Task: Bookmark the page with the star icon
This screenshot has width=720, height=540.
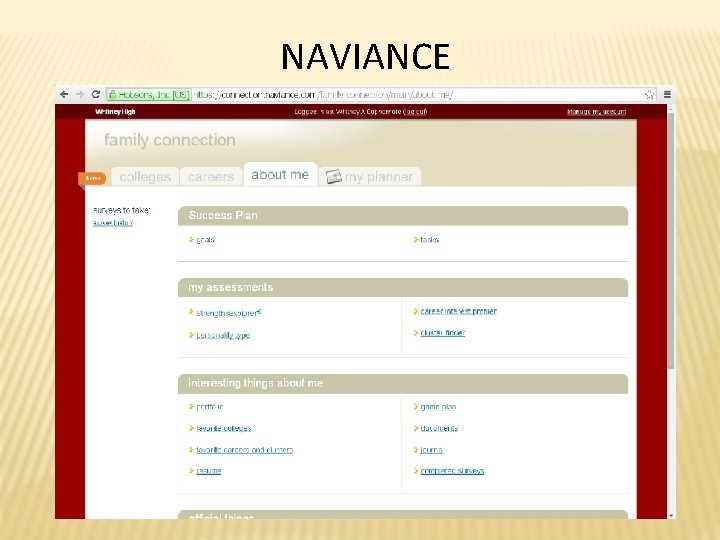Action: 649,95
